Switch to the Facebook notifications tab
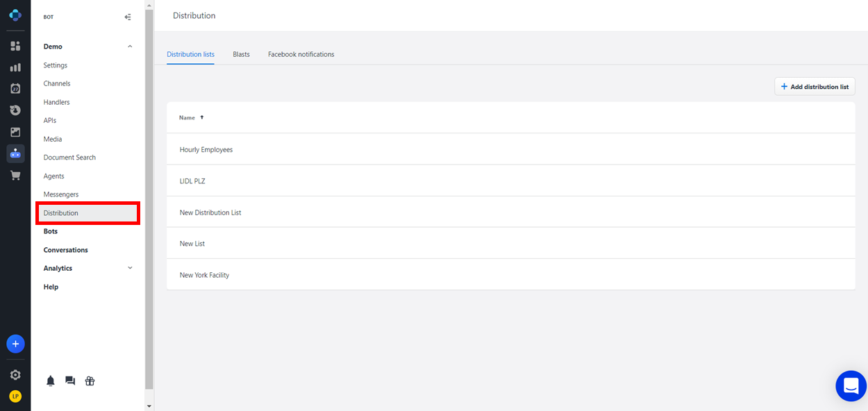The height and width of the screenshot is (411, 868). (301, 54)
